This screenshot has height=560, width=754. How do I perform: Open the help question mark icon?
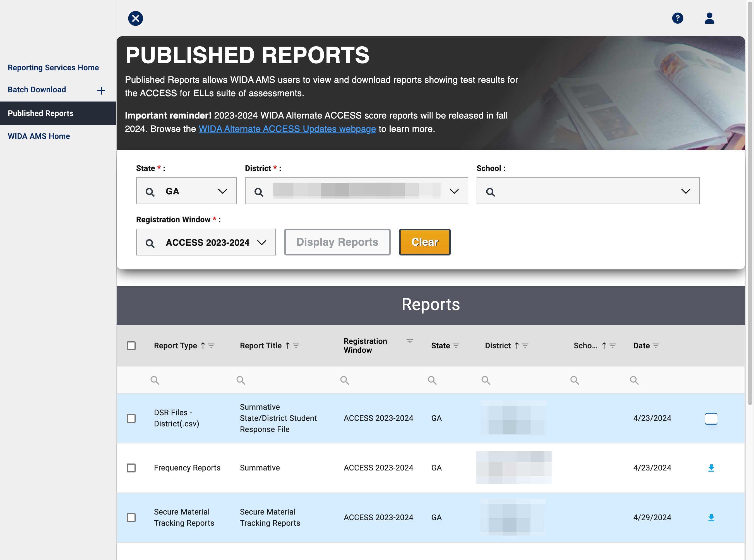click(677, 18)
